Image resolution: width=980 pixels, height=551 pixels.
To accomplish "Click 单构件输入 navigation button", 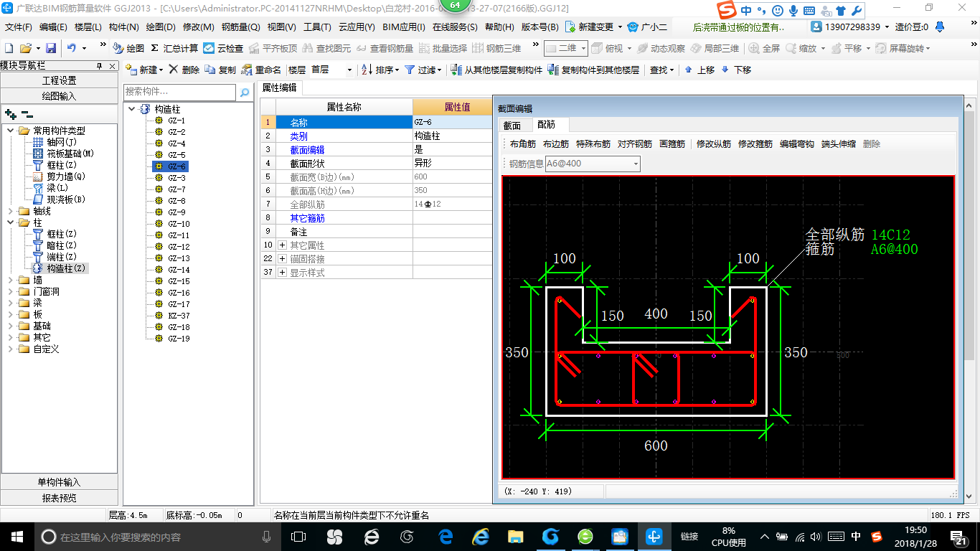I will coord(59,482).
